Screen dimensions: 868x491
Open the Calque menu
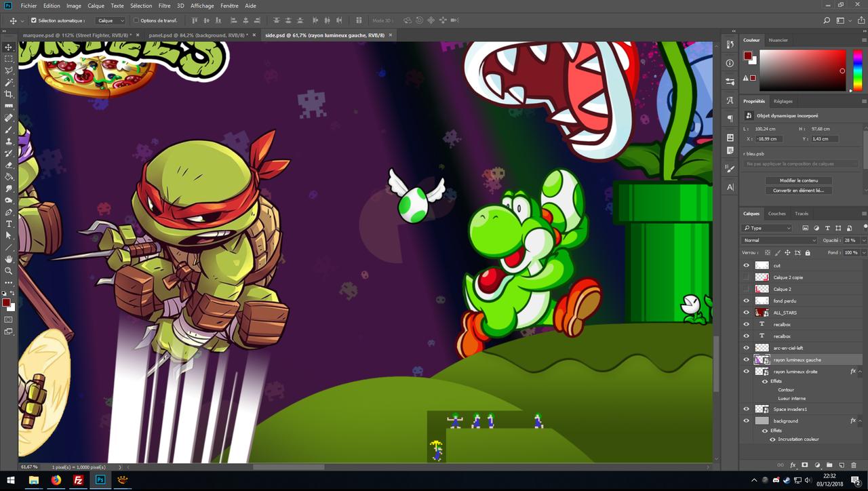point(96,5)
